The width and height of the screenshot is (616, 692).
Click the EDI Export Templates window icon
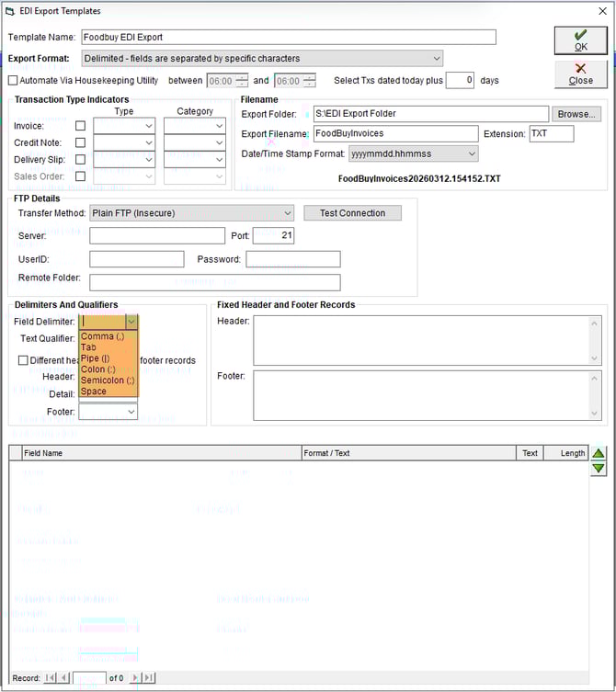[10, 11]
